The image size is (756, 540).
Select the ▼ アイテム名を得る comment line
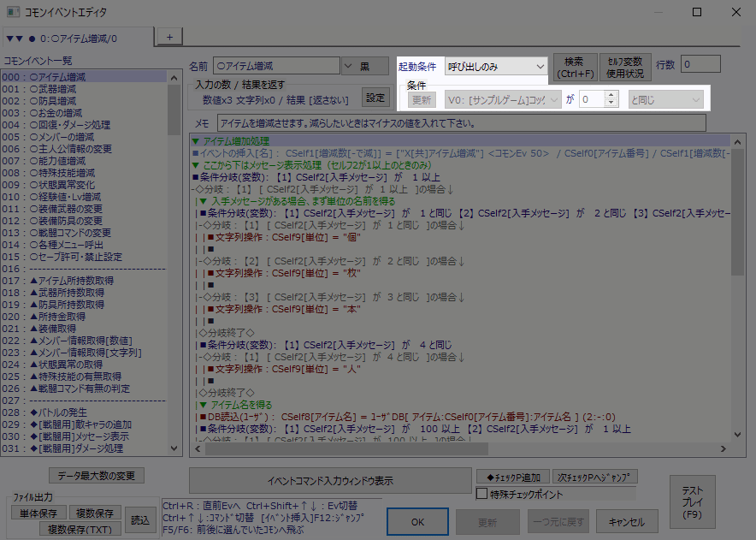click(461, 405)
